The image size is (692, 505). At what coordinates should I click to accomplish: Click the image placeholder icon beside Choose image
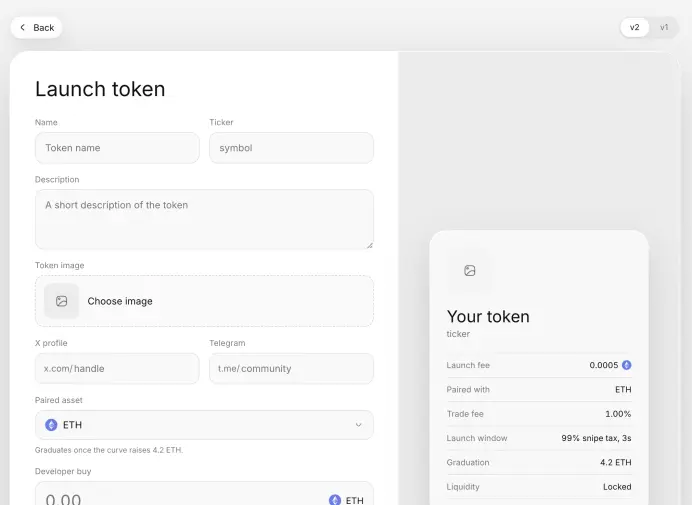[61, 301]
